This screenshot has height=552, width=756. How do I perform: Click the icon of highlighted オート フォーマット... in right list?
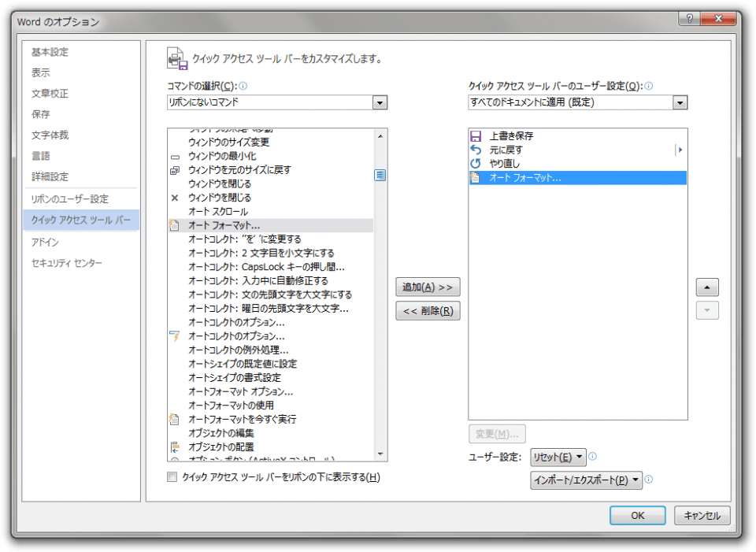[x=476, y=177]
